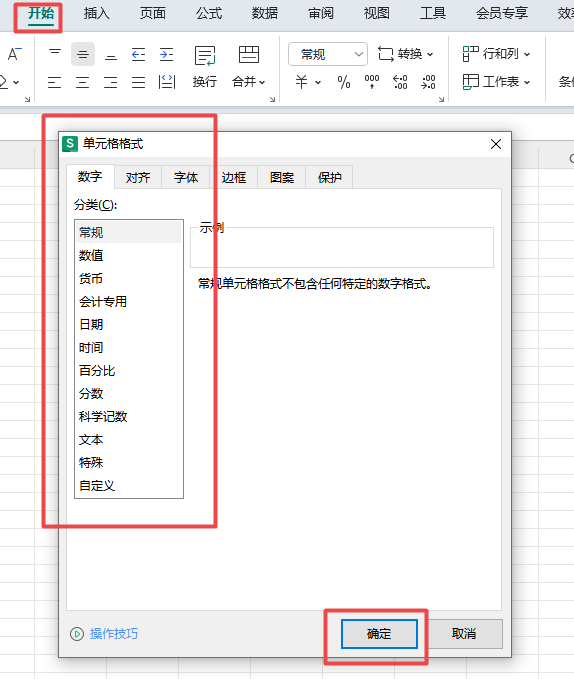
Task: Select 文本 in category list
Action: [x=129, y=440]
